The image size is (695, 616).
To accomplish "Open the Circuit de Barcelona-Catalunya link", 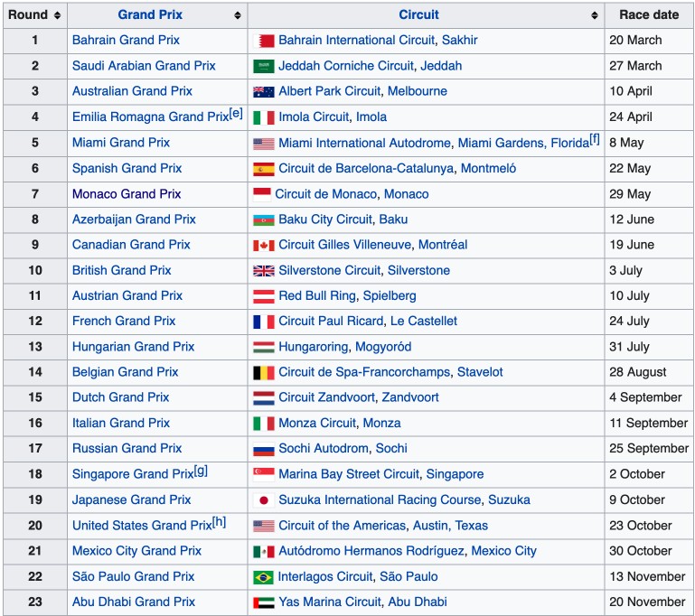I will (x=366, y=168).
